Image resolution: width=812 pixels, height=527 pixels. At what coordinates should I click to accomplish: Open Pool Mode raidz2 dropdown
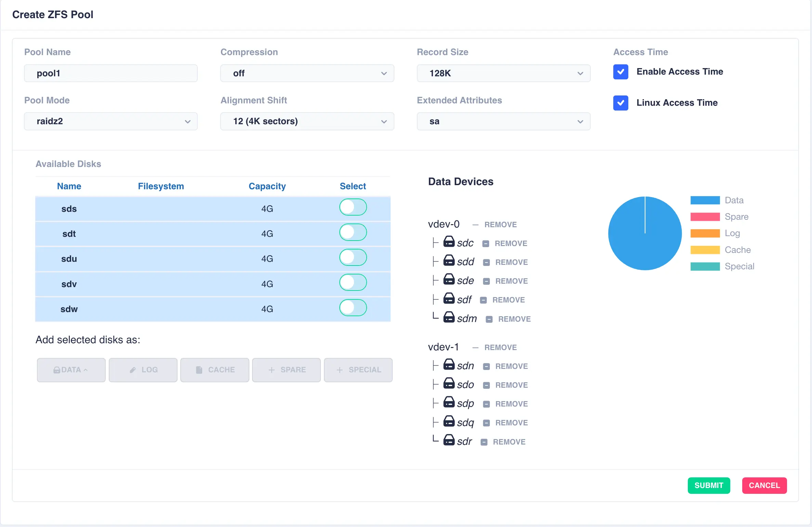point(110,121)
